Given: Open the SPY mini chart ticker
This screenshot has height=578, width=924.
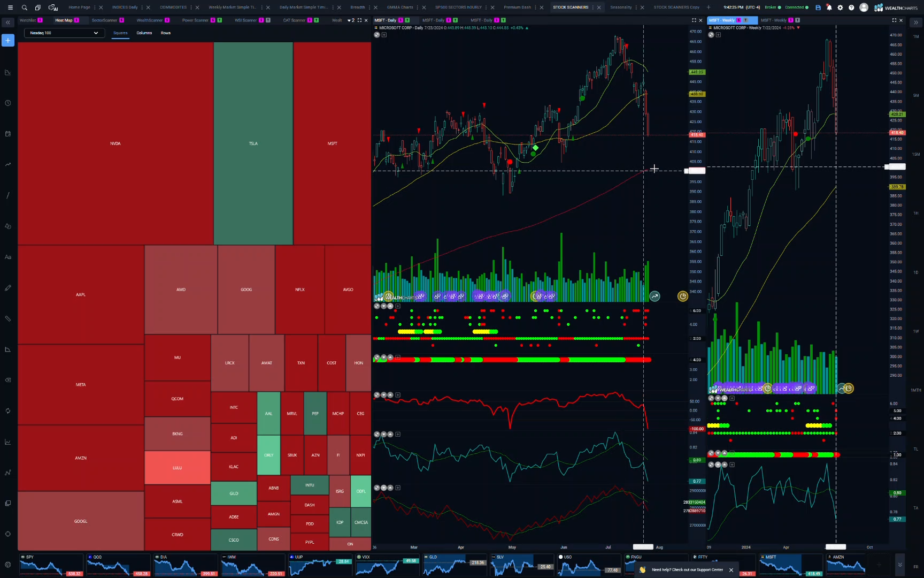Looking at the screenshot, I should coord(51,565).
